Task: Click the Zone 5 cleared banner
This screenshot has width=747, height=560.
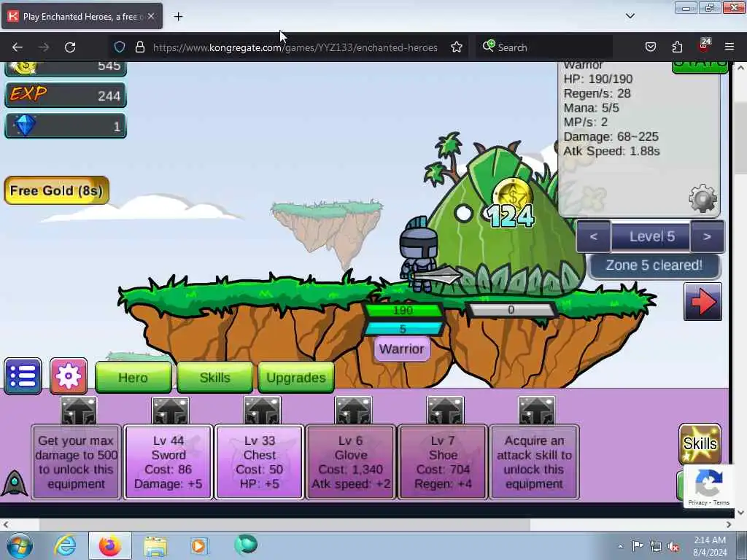Action: click(654, 265)
